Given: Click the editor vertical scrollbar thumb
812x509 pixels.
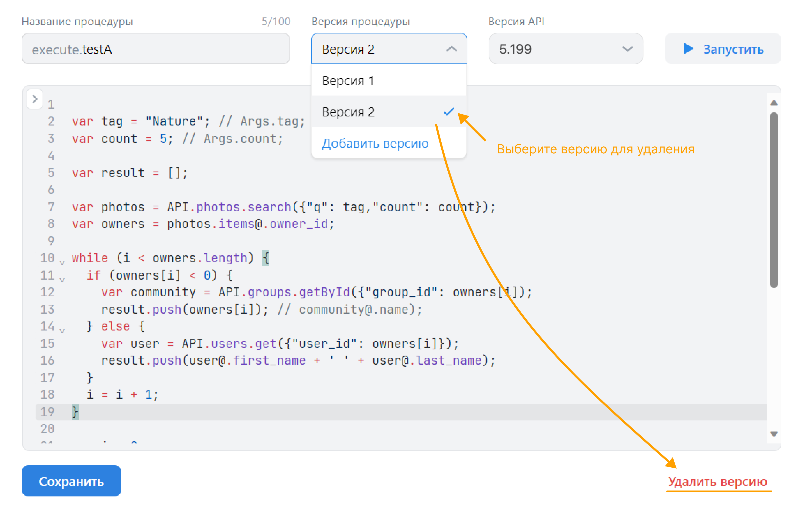Looking at the screenshot, I should click(774, 200).
